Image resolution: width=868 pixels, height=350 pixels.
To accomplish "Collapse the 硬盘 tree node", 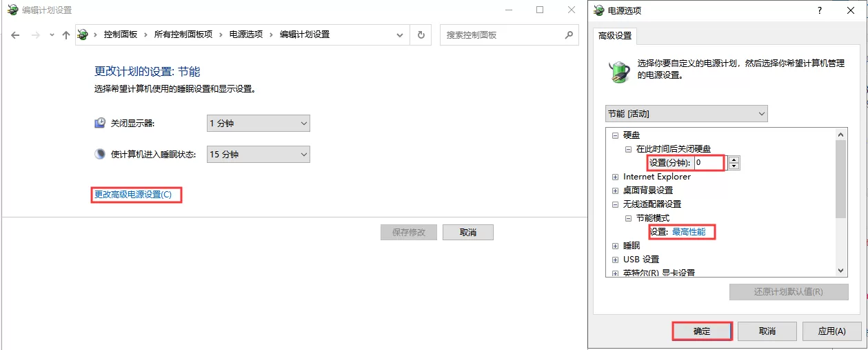I will point(615,135).
